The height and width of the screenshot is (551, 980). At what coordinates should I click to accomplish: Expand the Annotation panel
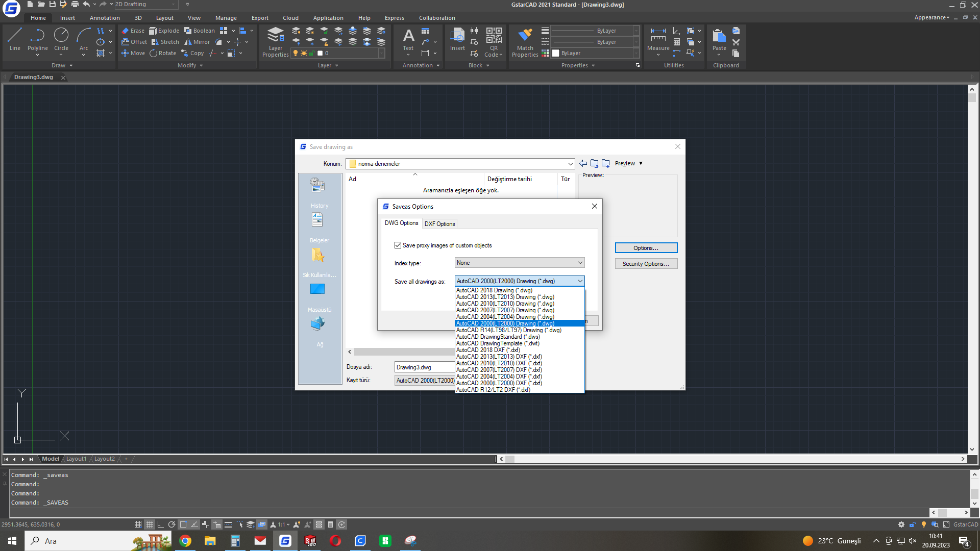tap(421, 65)
